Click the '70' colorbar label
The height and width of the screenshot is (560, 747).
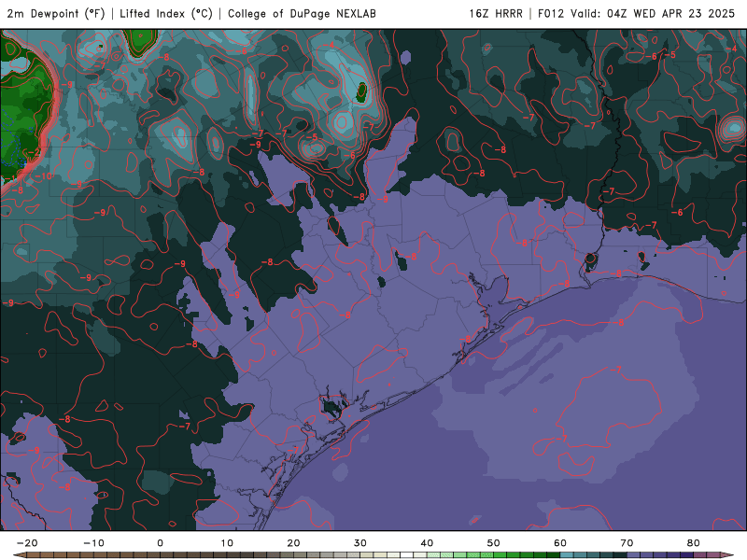point(627,543)
